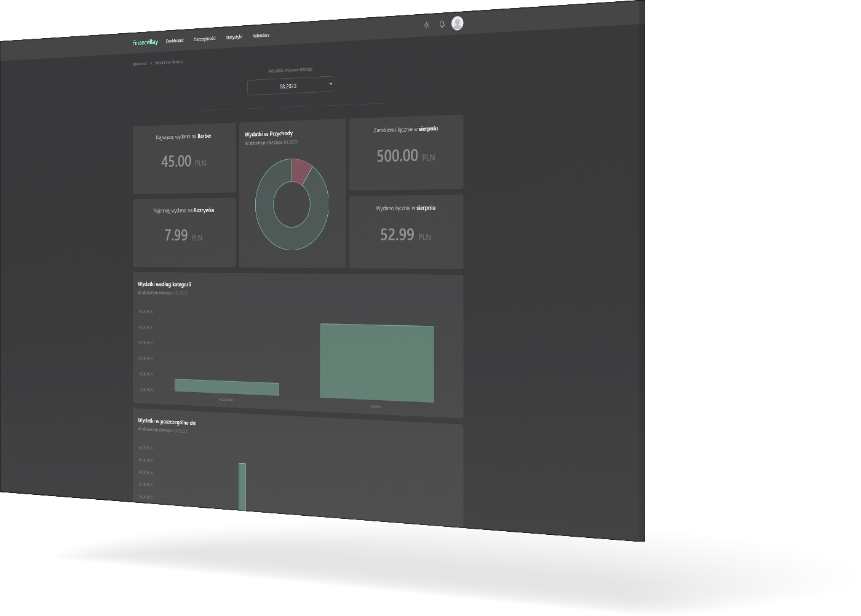Click the 'Zarobiono łącznie w sierpniu' card
This screenshot has width=861, height=616.
pyautogui.click(x=406, y=152)
